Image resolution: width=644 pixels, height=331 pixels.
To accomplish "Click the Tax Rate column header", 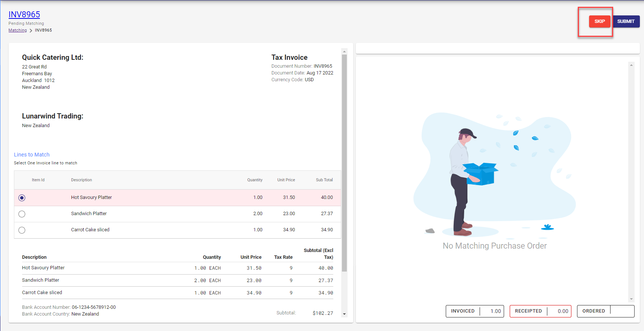I will pos(283,257).
